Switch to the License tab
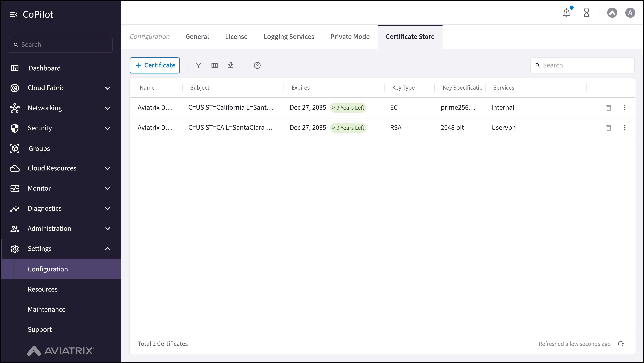This screenshot has height=363, width=644. 236,37
